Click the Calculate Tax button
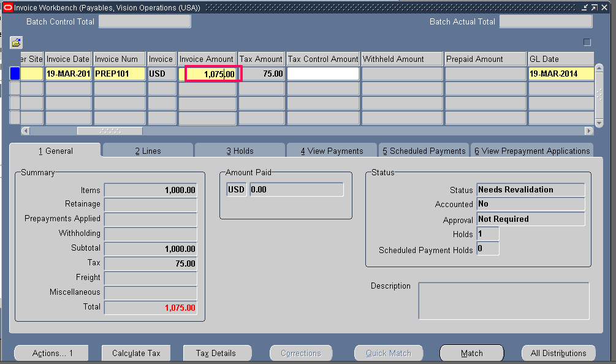 click(136, 353)
